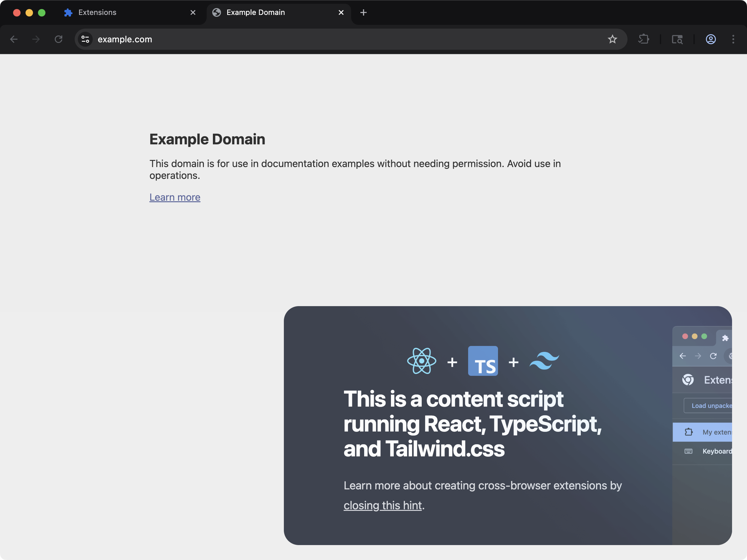This screenshot has width=747, height=560.
Task: Open site settings from the address bar icon
Action: tap(85, 39)
